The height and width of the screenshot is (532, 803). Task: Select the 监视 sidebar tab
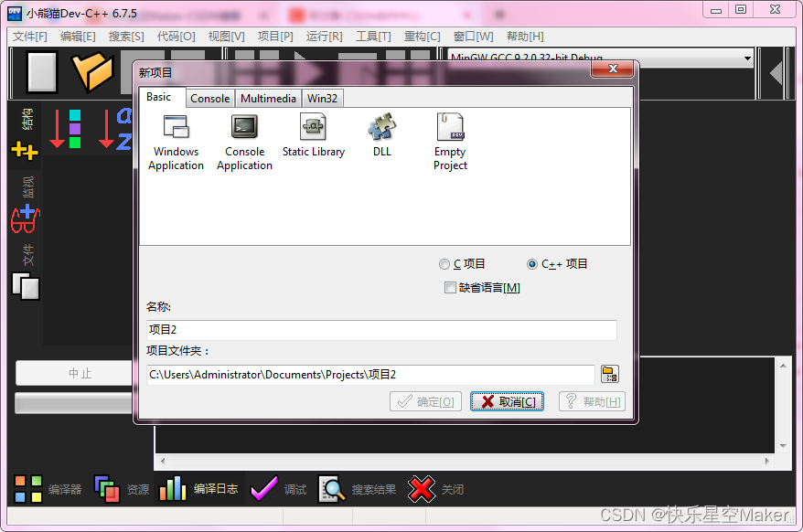click(x=27, y=186)
